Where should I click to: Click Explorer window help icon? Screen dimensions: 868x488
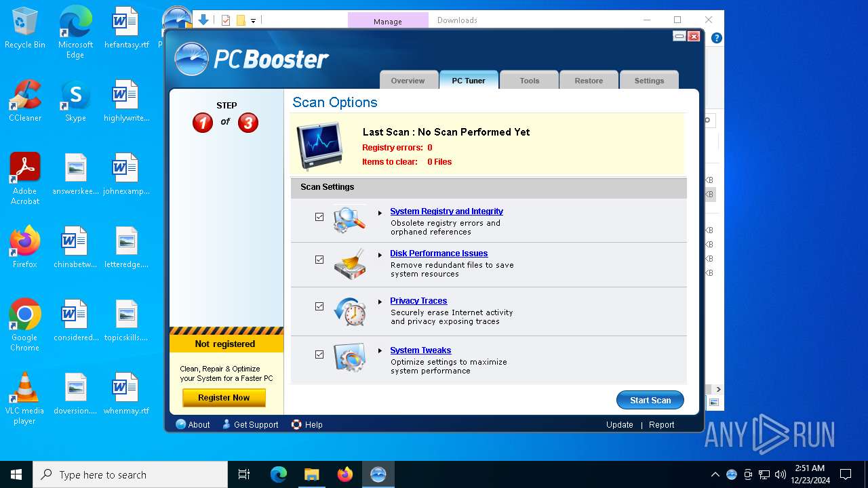716,38
